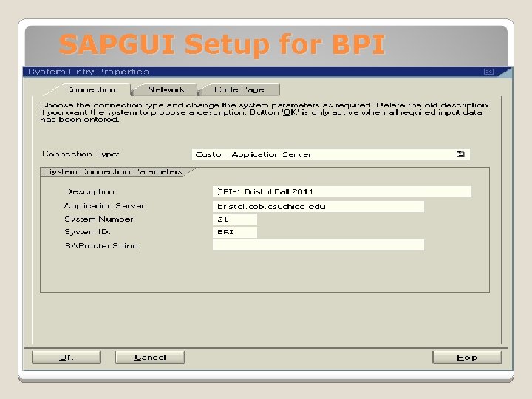
Task: Focus the SAProuter String field
Action: [318, 245]
